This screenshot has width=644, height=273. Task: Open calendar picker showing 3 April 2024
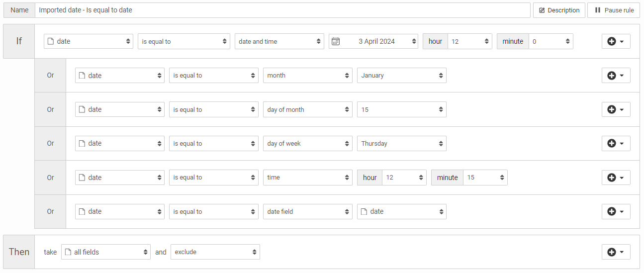tap(373, 41)
